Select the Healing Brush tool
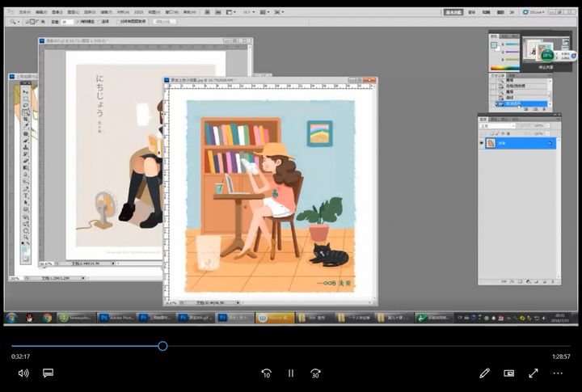This screenshot has height=392, width=582. click(x=25, y=133)
